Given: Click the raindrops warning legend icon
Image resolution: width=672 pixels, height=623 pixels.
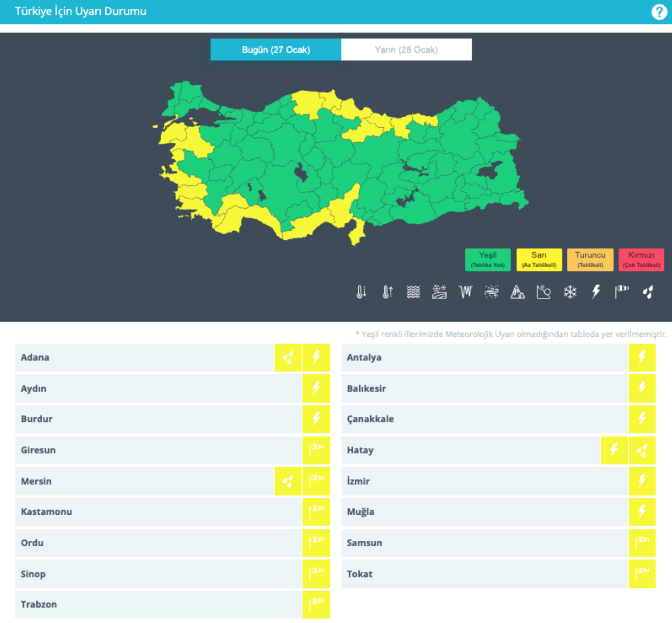Looking at the screenshot, I should (648, 292).
